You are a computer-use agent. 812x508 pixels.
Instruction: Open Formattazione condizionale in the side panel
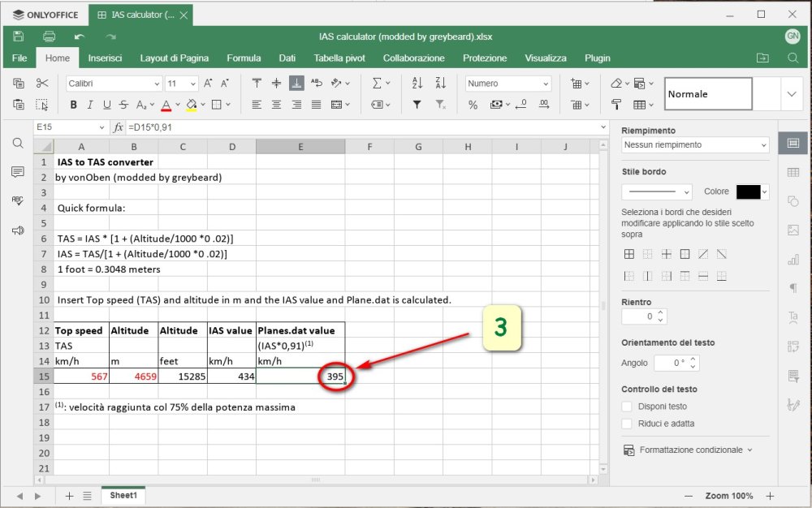pos(690,450)
